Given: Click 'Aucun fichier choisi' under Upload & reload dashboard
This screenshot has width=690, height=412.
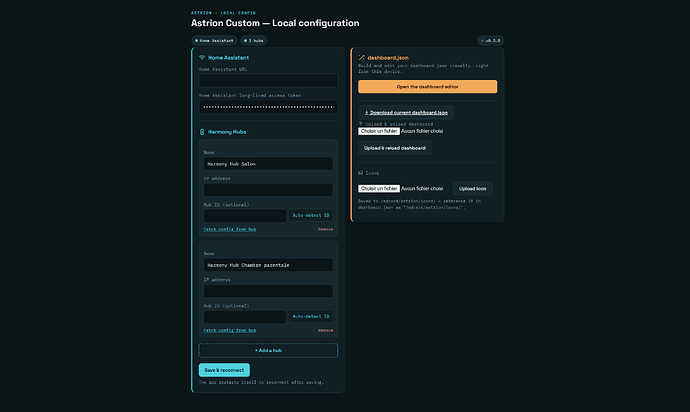Looking at the screenshot, I should click(422, 131).
